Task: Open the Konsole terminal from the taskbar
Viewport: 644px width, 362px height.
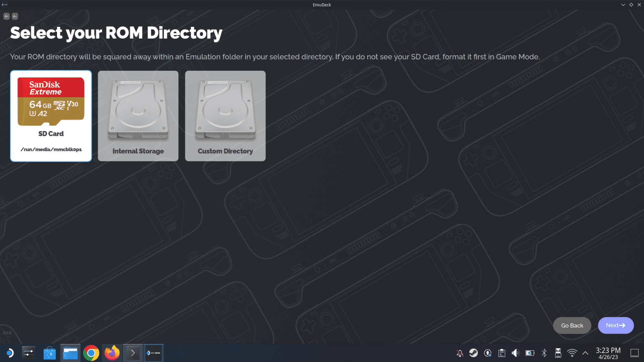Action: (x=132, y=352)
